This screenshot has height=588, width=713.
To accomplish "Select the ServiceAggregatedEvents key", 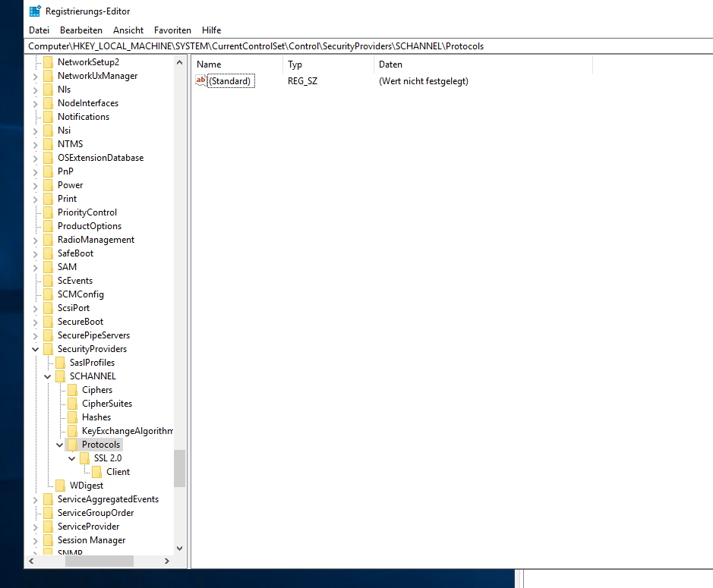I will pyautogui.click(x=108, y=499).
